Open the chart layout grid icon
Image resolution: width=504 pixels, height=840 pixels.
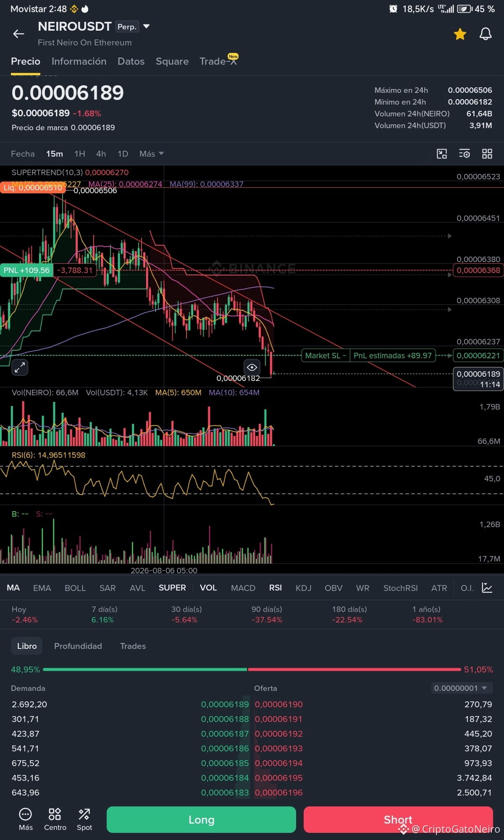pos(487,154)
